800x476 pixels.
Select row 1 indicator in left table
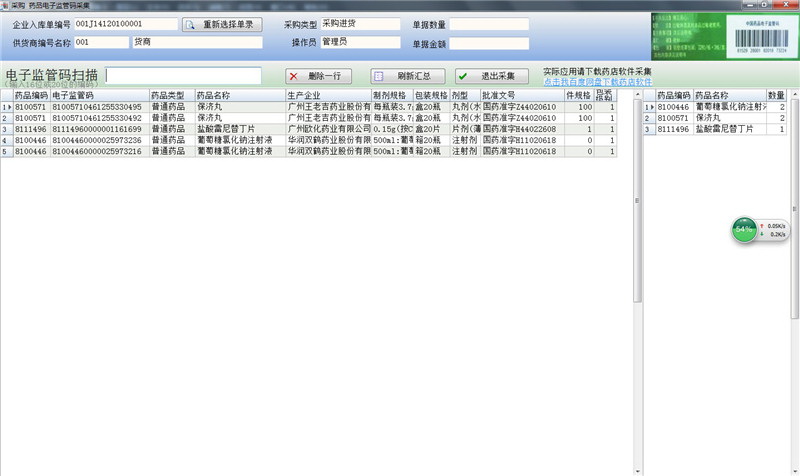point(5,107)
